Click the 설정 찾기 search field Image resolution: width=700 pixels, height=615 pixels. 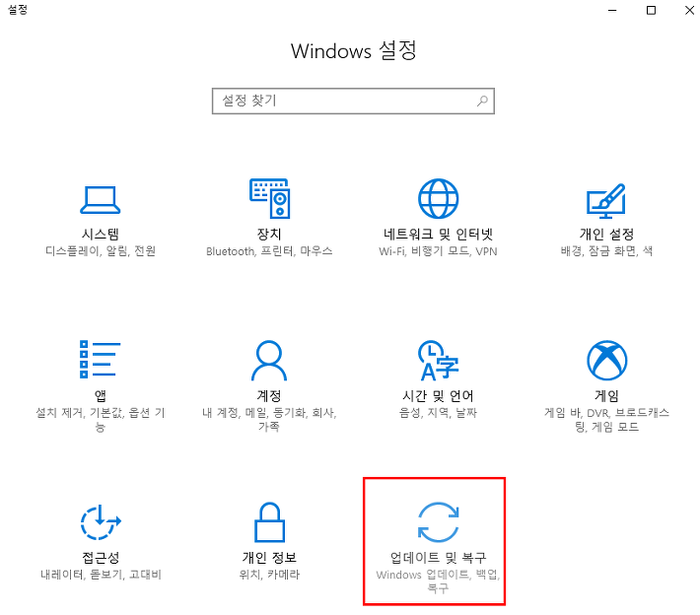(353, 101)
